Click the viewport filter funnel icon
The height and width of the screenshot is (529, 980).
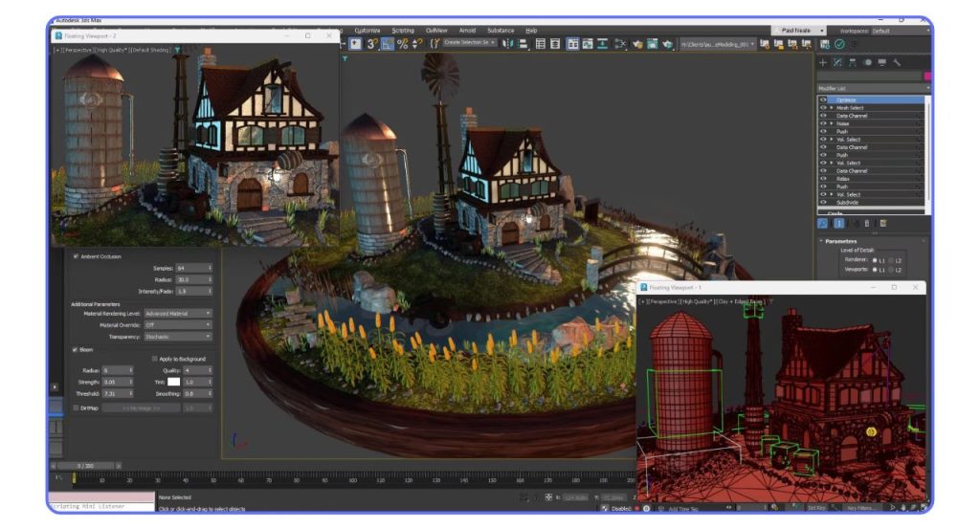pos(177,49)
